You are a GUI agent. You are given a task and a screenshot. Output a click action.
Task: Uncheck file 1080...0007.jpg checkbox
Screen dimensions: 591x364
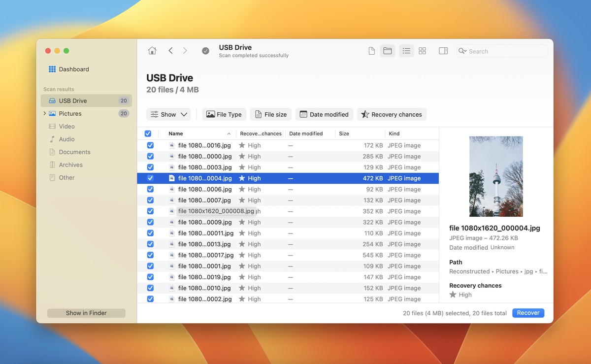150,200
